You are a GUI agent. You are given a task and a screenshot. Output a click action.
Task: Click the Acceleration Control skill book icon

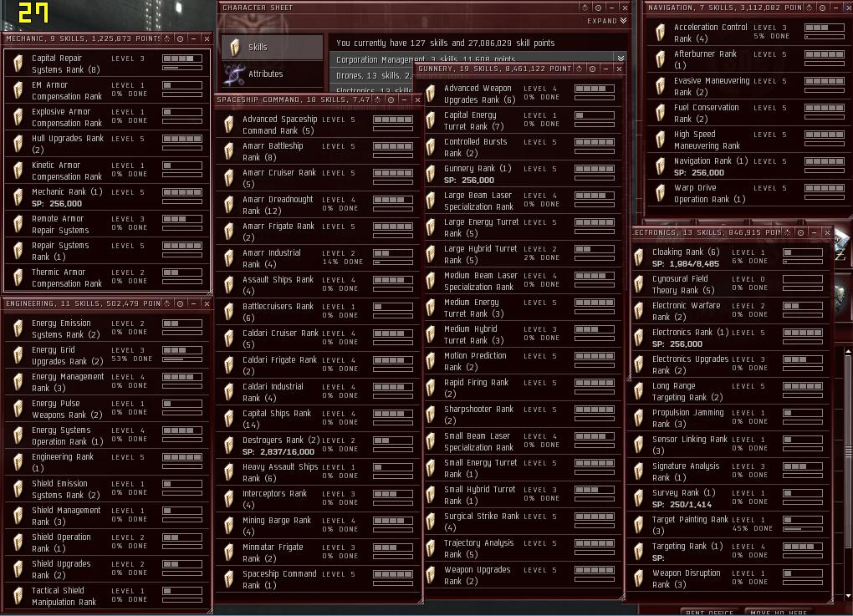[x=661, y=33]
